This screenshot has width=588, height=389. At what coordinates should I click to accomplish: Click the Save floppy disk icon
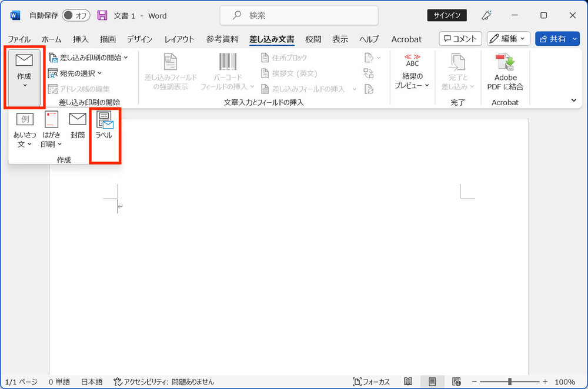click(102, 15)
